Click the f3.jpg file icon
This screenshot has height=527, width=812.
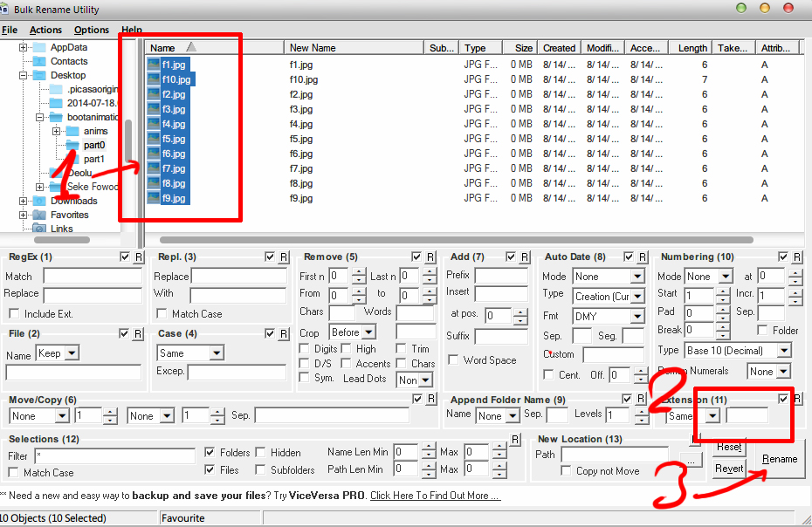click(x=154, y=109)
